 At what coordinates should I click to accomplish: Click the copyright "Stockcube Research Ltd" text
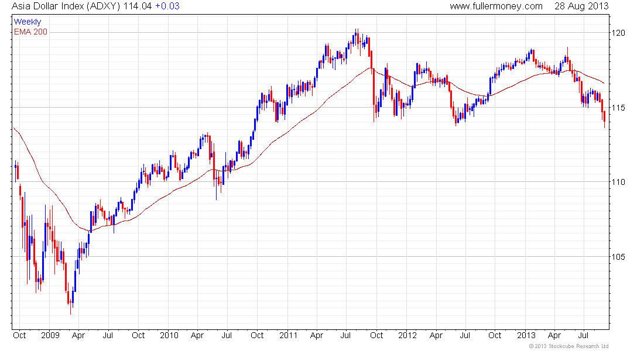(x=578, y=346)
